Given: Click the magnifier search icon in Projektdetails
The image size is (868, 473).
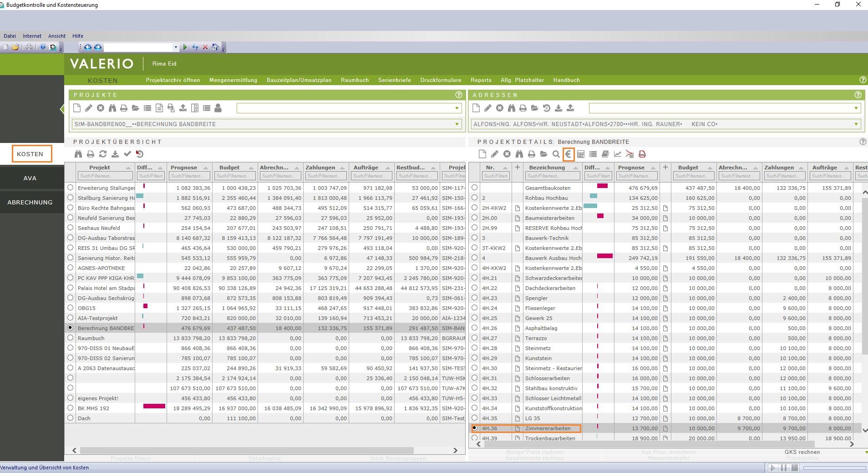Looking at the screenshot, I should [556, 154].
